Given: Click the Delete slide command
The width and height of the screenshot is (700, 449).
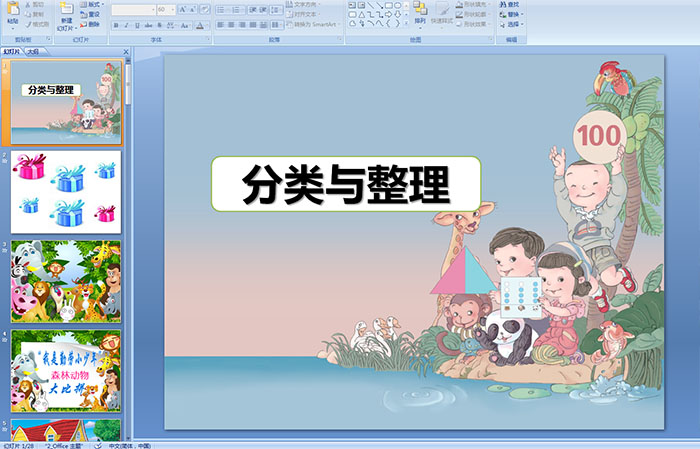Looking at the screenshot, I should tap(90, 24).
